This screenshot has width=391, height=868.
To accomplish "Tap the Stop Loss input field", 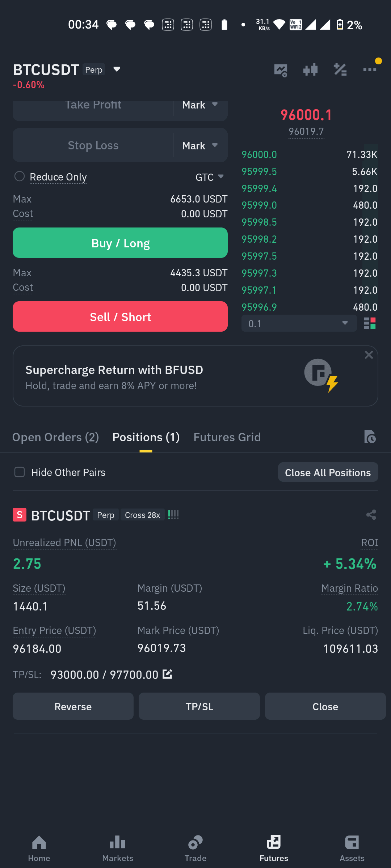I will pyautogui.click(x=93, y=145).
